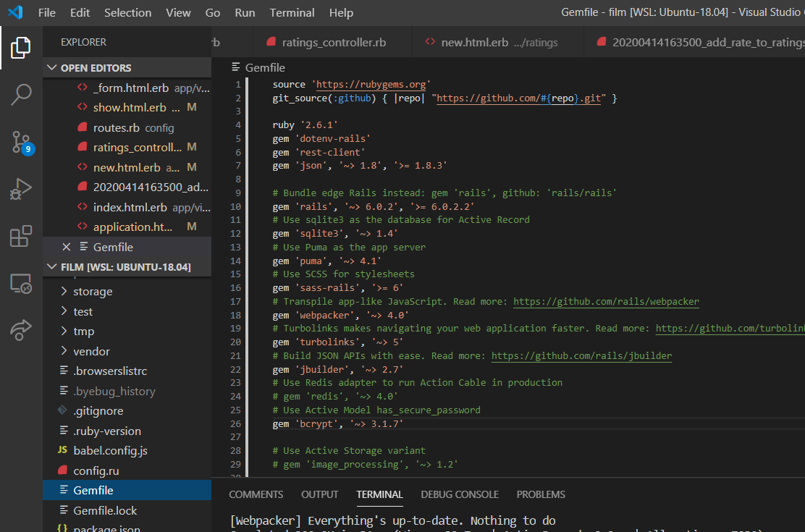This screenshot has width=805, height=532.
Task: Switch to the DEBUG CONSOLE panel
Action: tap(459, 494)
